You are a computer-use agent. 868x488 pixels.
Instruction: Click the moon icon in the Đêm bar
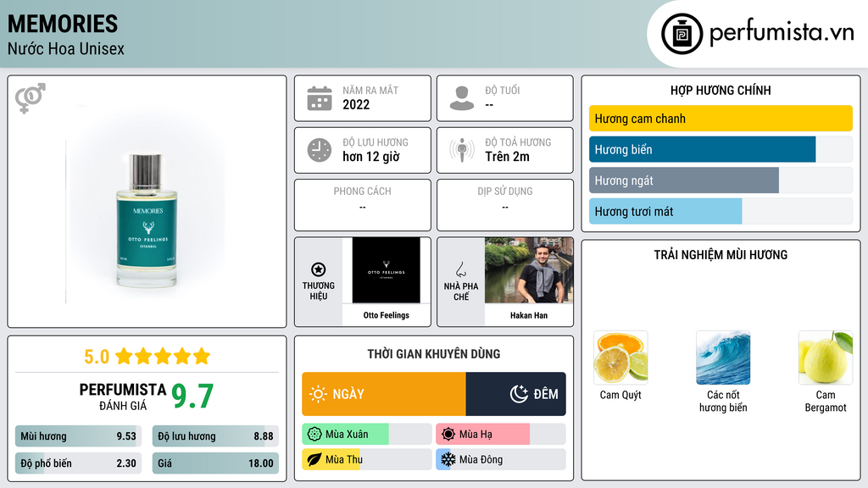pyautogui.click(x=519, y=394)
